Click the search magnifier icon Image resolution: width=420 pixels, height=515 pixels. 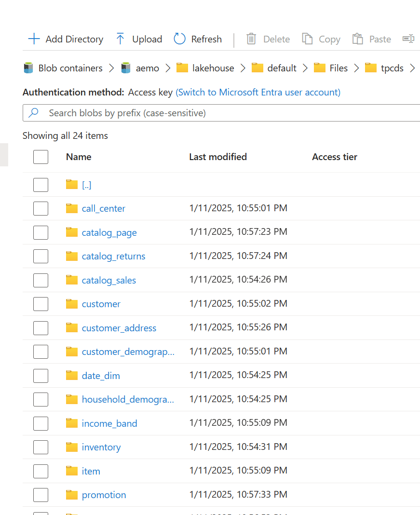[33, 112]
